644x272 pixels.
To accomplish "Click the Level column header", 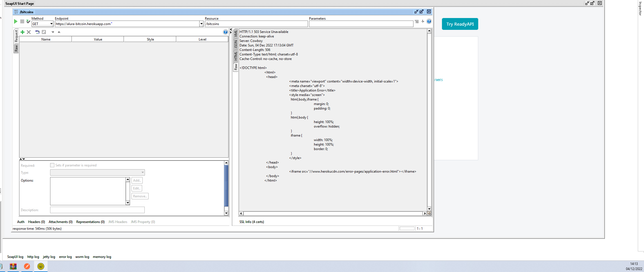I will coord(202,39).
